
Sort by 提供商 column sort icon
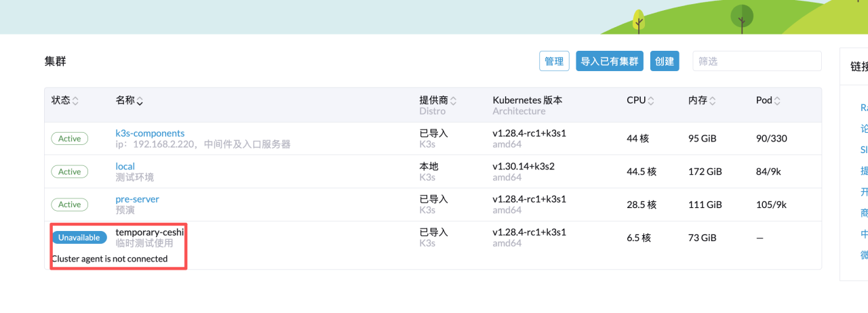(x=453, y=101)
